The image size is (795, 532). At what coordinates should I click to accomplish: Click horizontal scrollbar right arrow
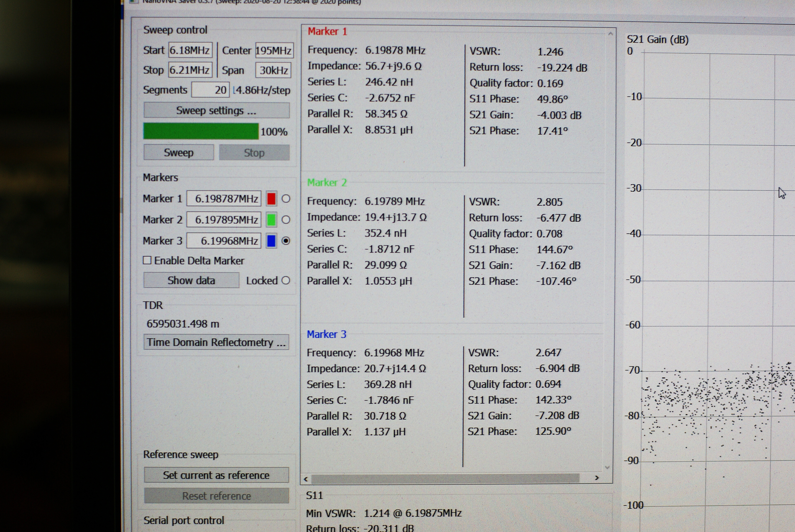(597, 478)
